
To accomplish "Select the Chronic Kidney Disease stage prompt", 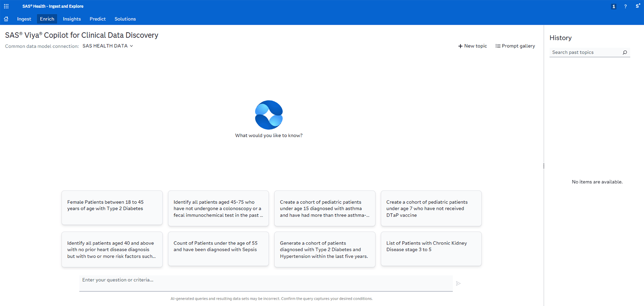I will tap(431, 249).
